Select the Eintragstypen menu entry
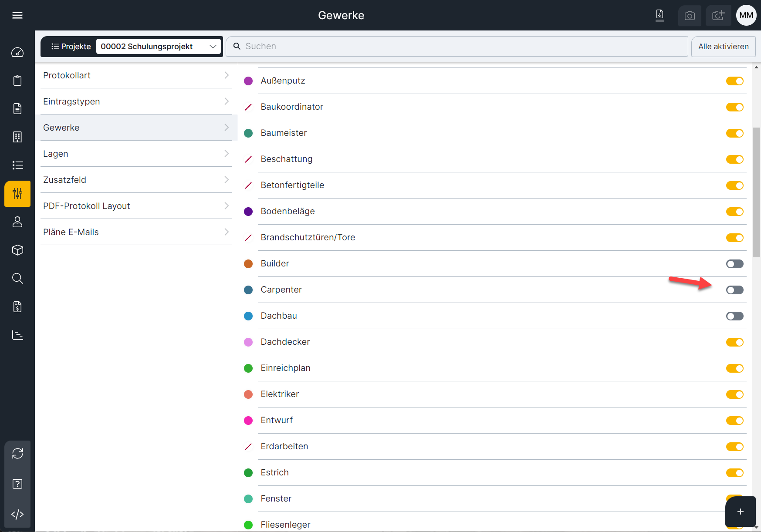This screenshot has width=761, height=532. click(136, 101)
